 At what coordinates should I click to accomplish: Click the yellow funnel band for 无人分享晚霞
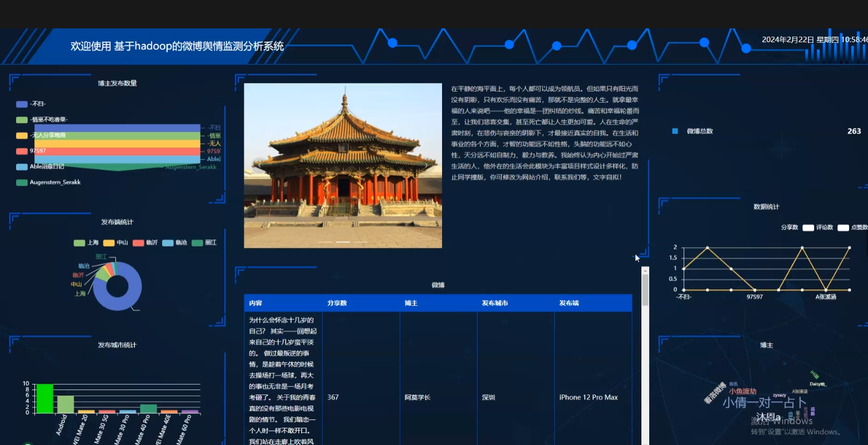[x=117, y=143]
